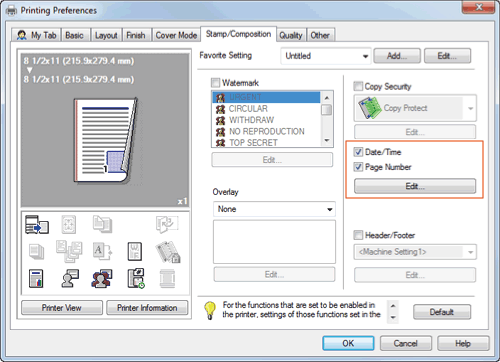Uncheck the Page Number checkbox
Screen dimensions: 500x362
(358, 167)
